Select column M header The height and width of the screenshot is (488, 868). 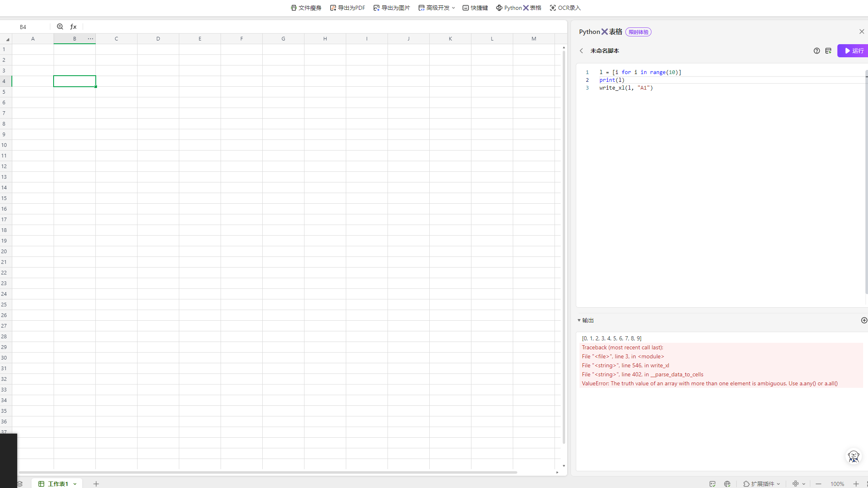pos(534,39)
